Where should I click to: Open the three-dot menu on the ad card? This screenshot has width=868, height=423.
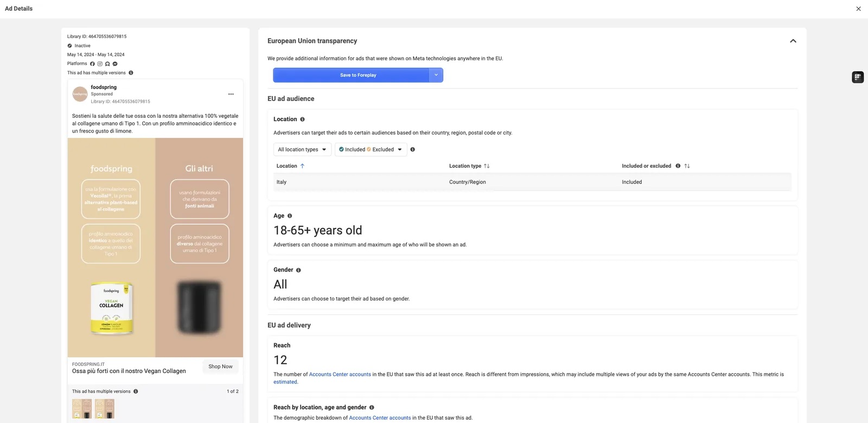click(x=231, y=94)
